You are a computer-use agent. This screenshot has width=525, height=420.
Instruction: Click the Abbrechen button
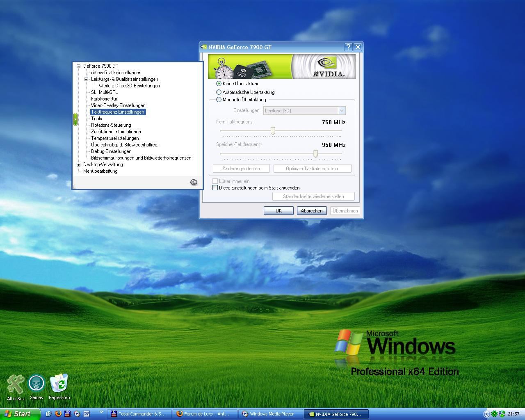(x=312, y=211)
